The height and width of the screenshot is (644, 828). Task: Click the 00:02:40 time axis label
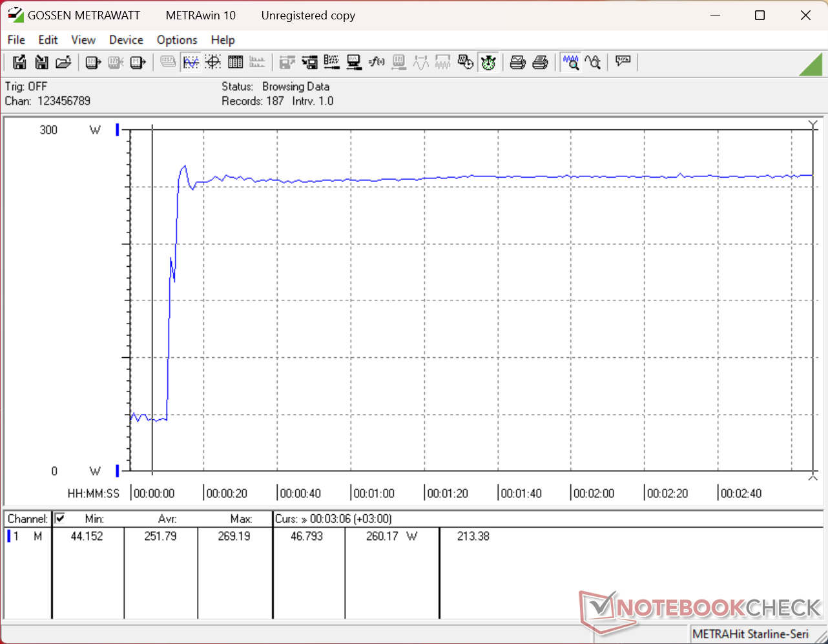[741, 493]
